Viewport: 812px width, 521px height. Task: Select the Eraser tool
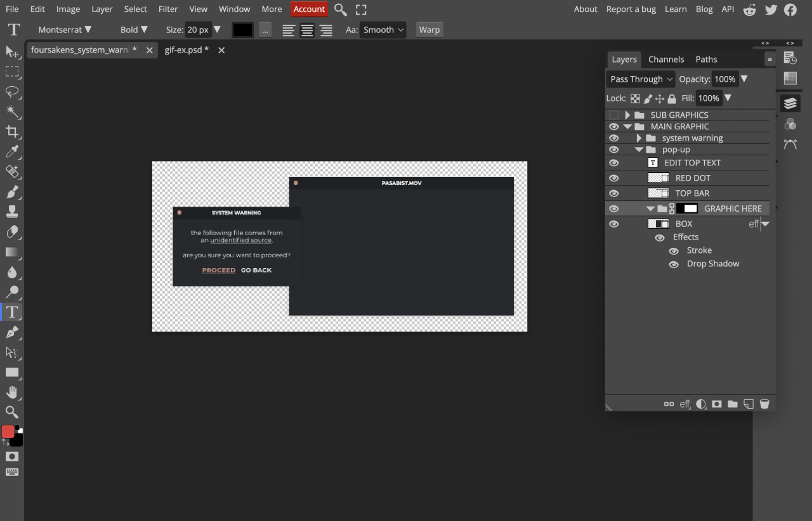pos(12,232)
